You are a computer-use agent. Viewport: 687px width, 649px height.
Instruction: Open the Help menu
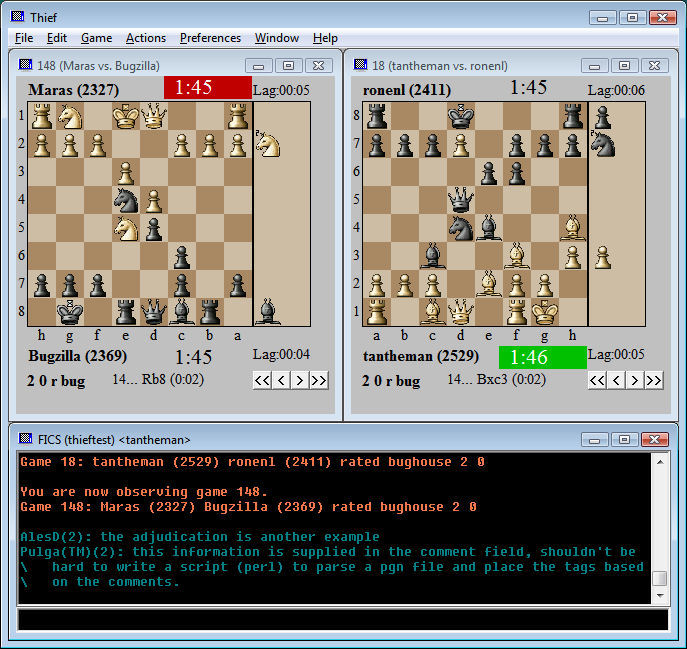pyautogui.click(x=325, y=38)
